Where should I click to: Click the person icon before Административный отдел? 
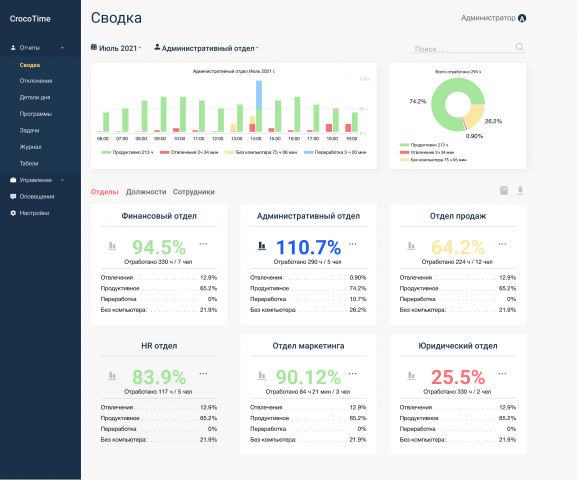157,47
